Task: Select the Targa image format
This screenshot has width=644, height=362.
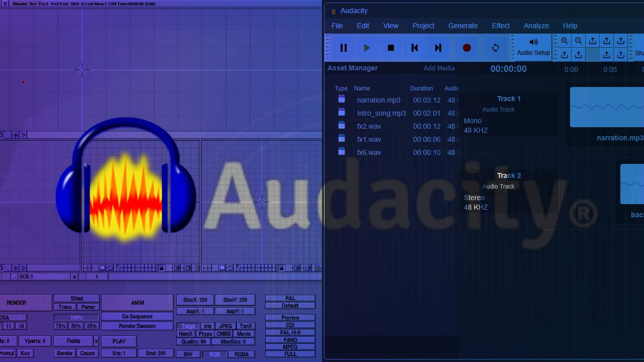Action: pyautogui.click(x=188, y=326)
